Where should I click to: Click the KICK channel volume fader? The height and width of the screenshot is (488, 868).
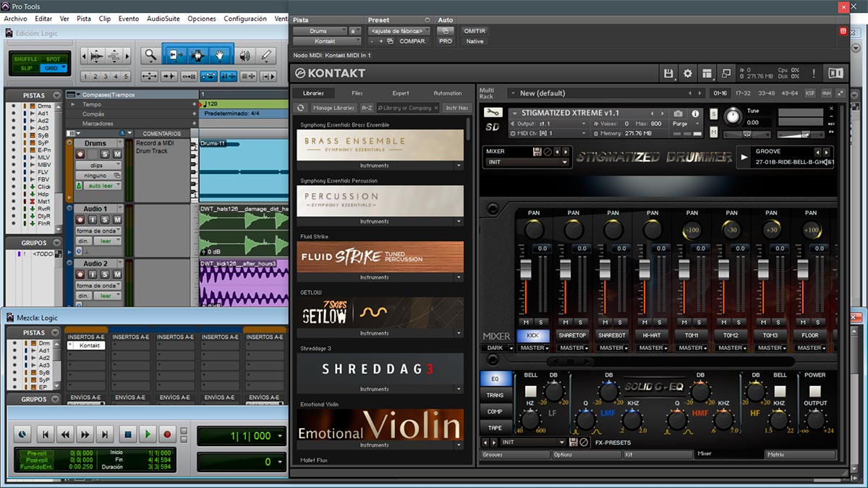(x=526, y=269)
